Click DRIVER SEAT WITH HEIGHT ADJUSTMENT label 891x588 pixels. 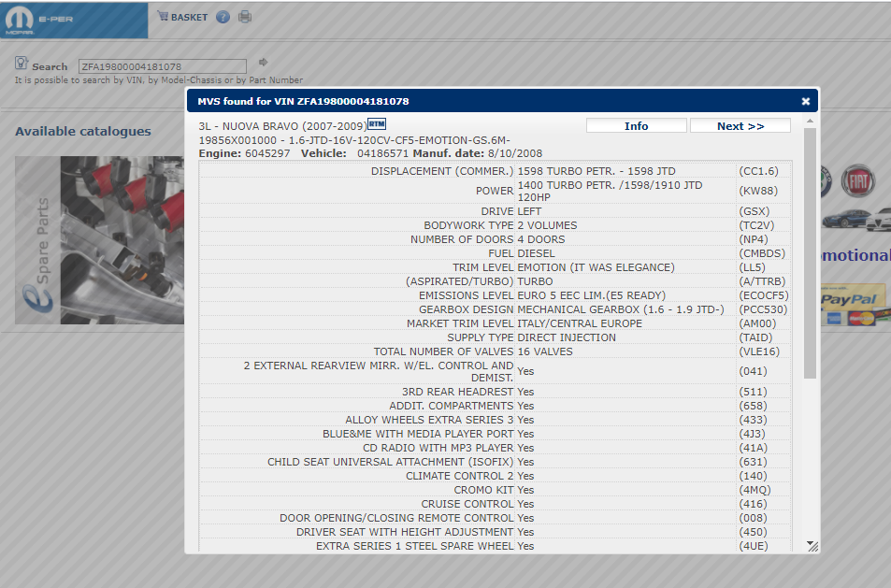tap(405, 532)
